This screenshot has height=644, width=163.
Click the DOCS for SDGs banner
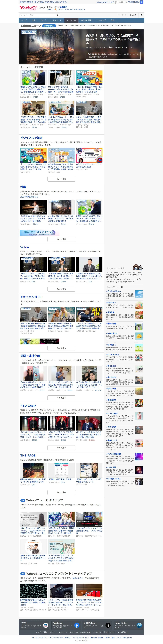tap(39, 341)
